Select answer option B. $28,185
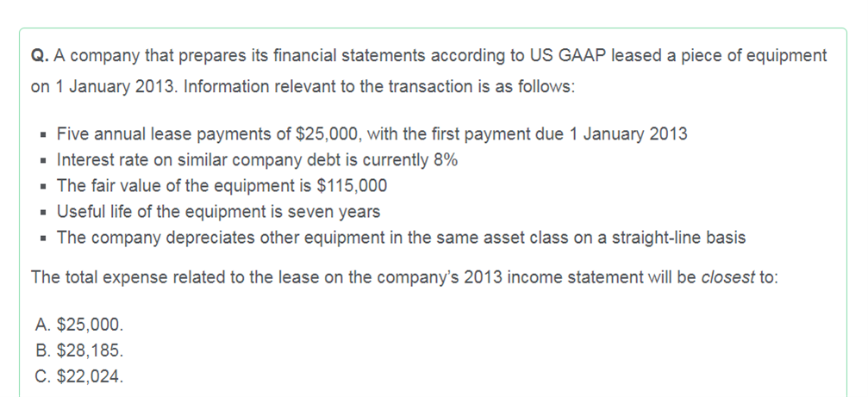The image size is (868, 397). 78,350
